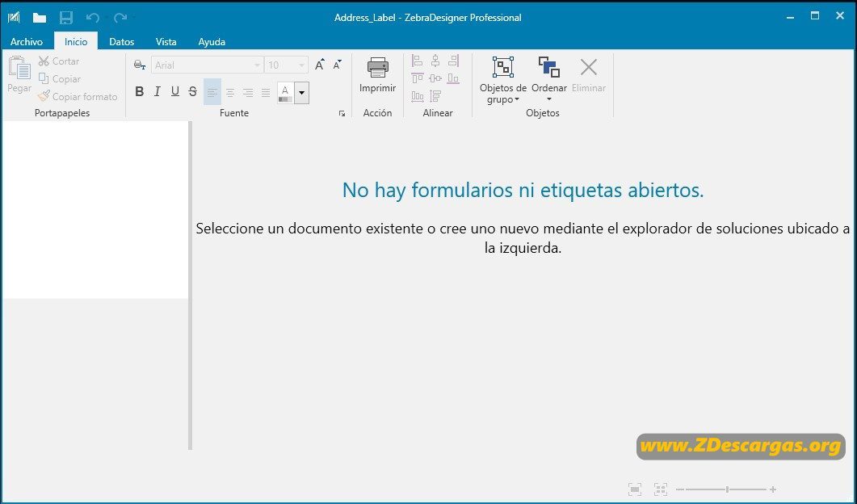Undo the last action
The image size is (857, 504).
pos(92,18)
